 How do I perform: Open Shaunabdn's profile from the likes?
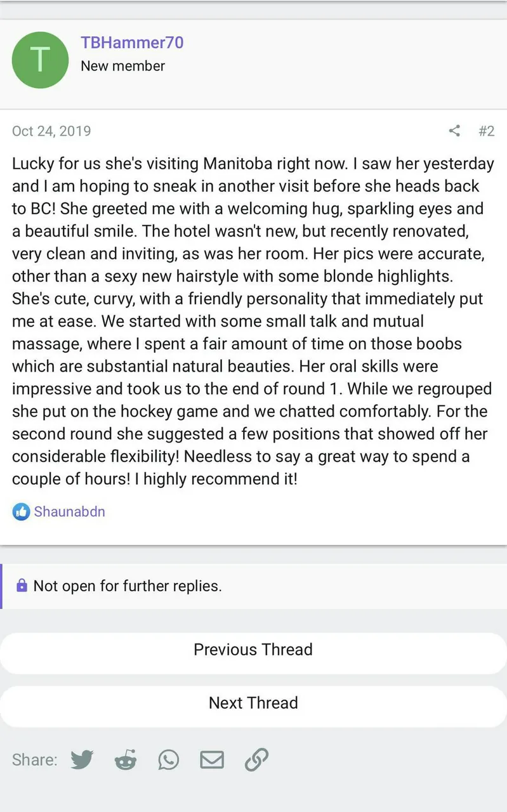pos(70,511)
